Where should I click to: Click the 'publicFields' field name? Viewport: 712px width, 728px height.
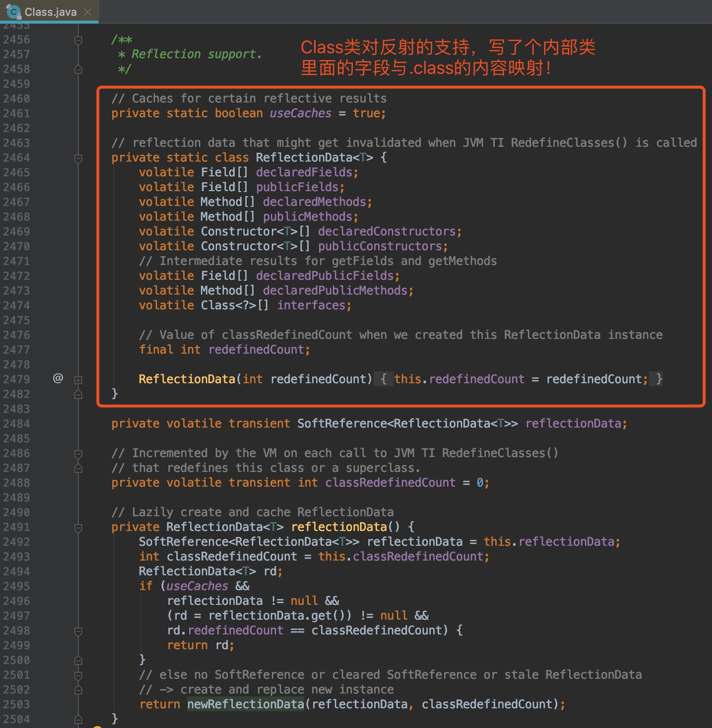297,187
